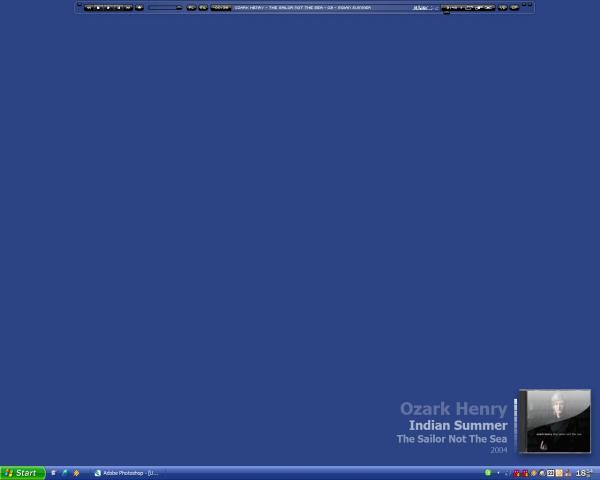The height and width of the screenshot is (480, 600).
Task: Click the seek slider in the player bar
Action: (x=165, y=8)
